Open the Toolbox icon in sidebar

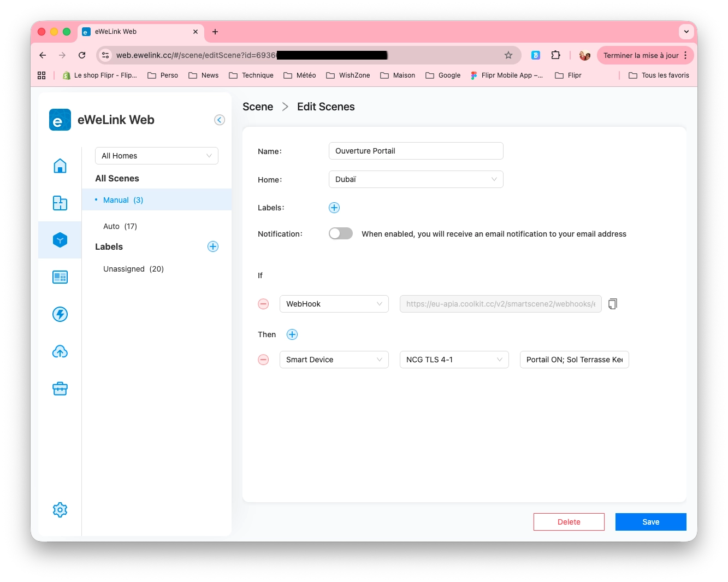[60, 389]
